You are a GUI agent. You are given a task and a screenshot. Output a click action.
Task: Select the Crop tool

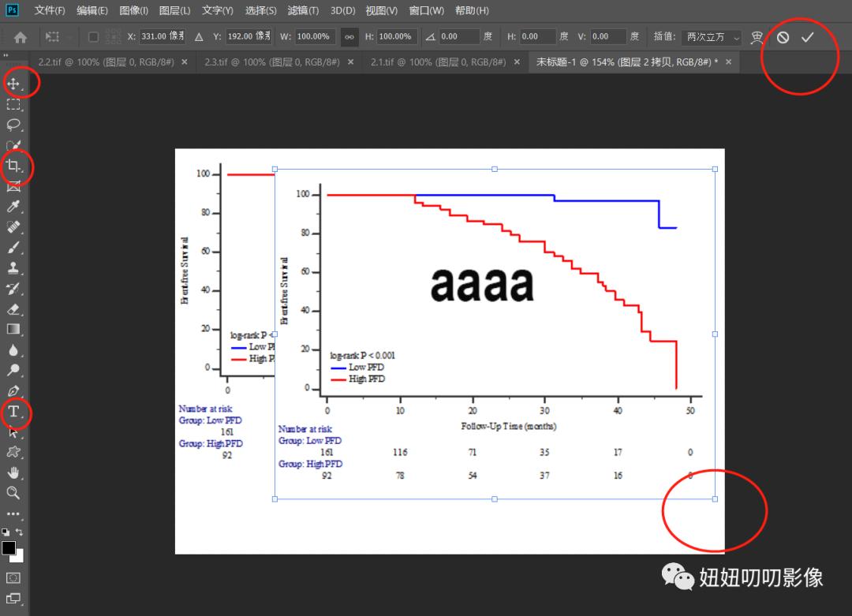pyautogui.click(x=13, y=166)
